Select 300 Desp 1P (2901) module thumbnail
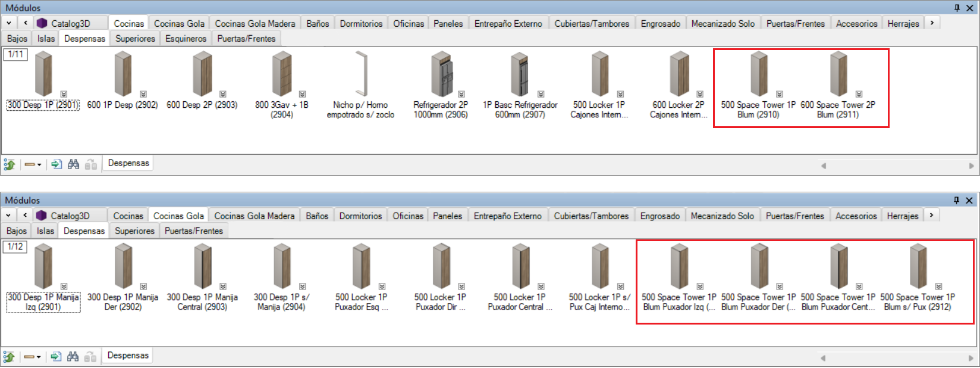Viewport: 980px width, 368px height. 43,74
